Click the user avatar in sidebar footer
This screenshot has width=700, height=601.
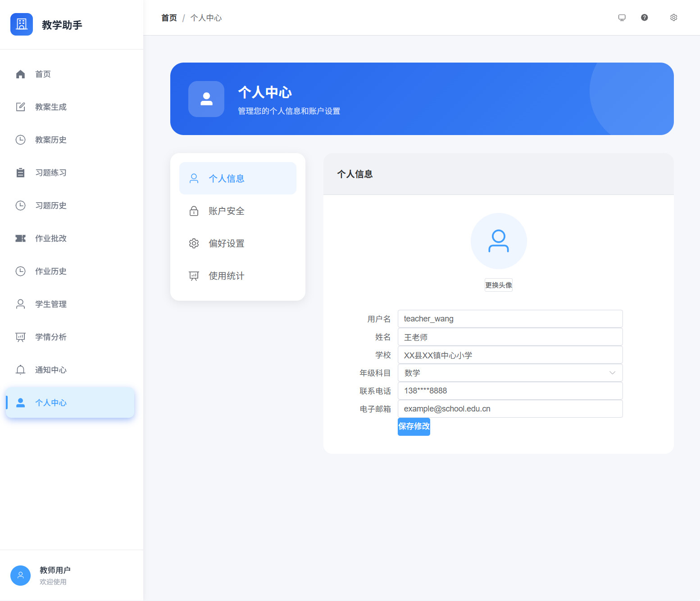[20, 575]
